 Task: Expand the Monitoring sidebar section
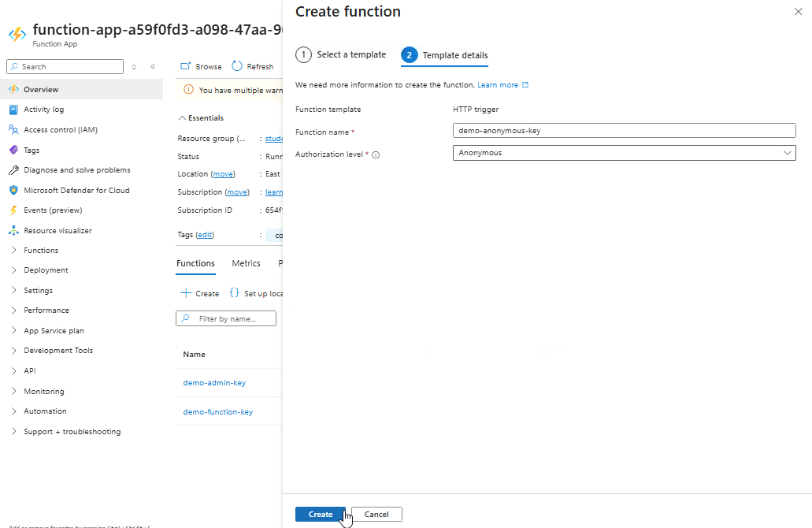coord(14,392)
